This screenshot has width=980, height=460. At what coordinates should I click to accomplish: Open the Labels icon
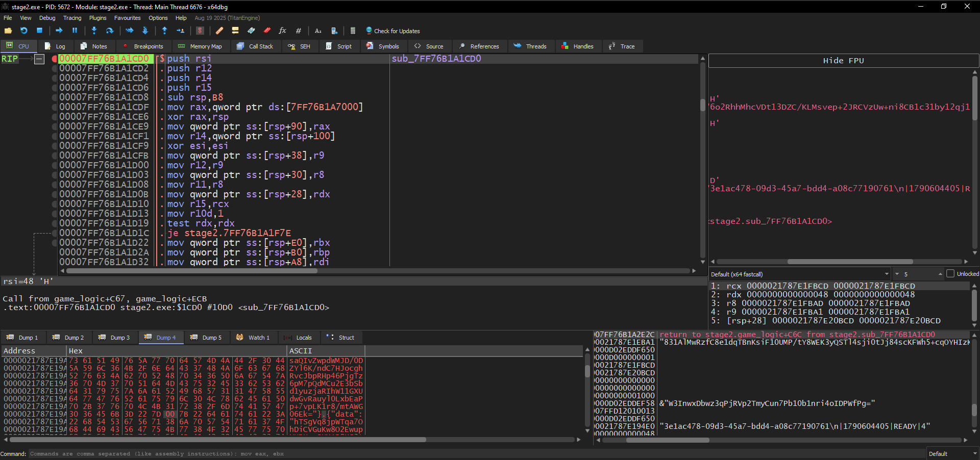pos(251,31)
